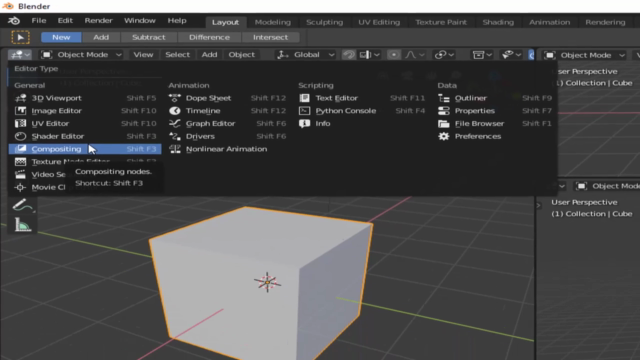Click the cube in viewport
The width and height of the screenshot is (640, 360).
tap(261, 282)
